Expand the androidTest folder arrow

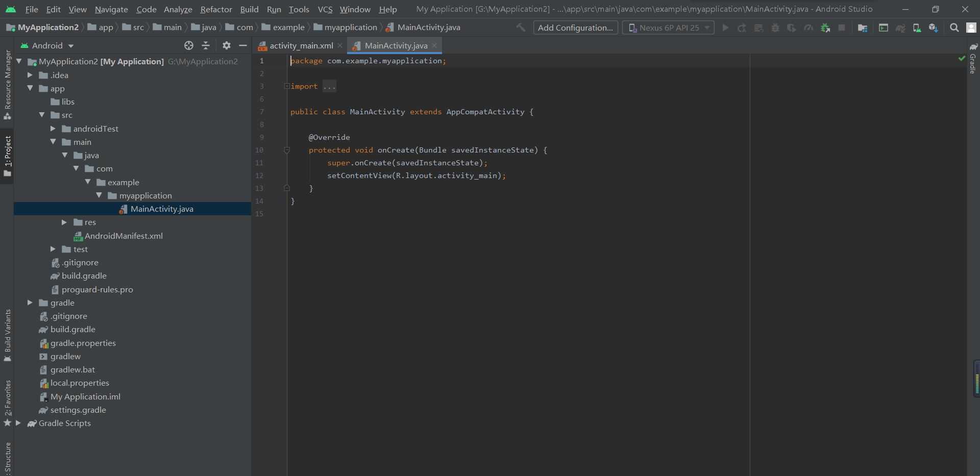coord(53,129)
